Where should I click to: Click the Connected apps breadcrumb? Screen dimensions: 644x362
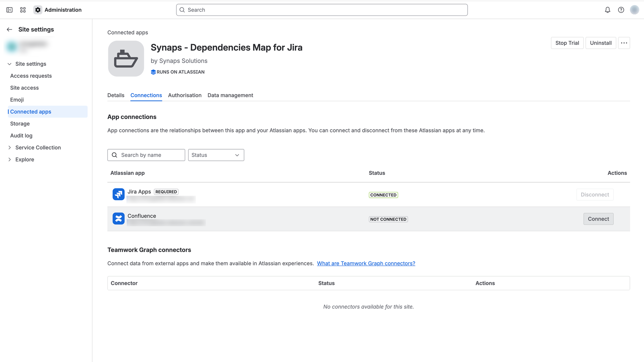pyautogui.click(x=127, y=33)
